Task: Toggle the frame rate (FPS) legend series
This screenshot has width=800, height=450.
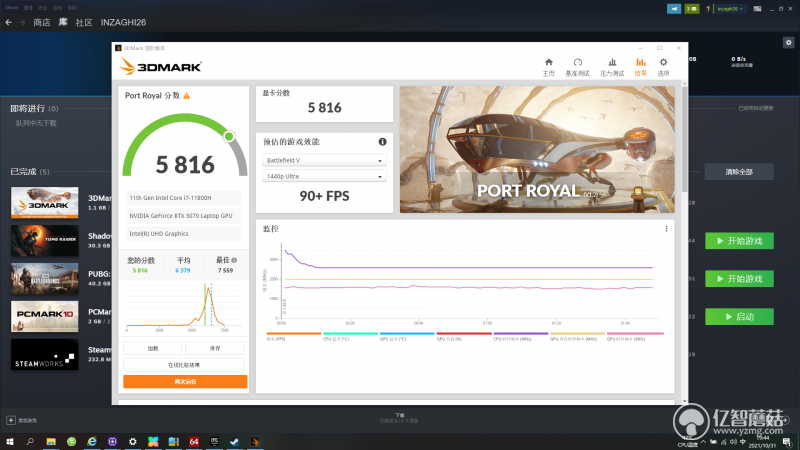Action: pyautogui.click(x=293, y=336)
